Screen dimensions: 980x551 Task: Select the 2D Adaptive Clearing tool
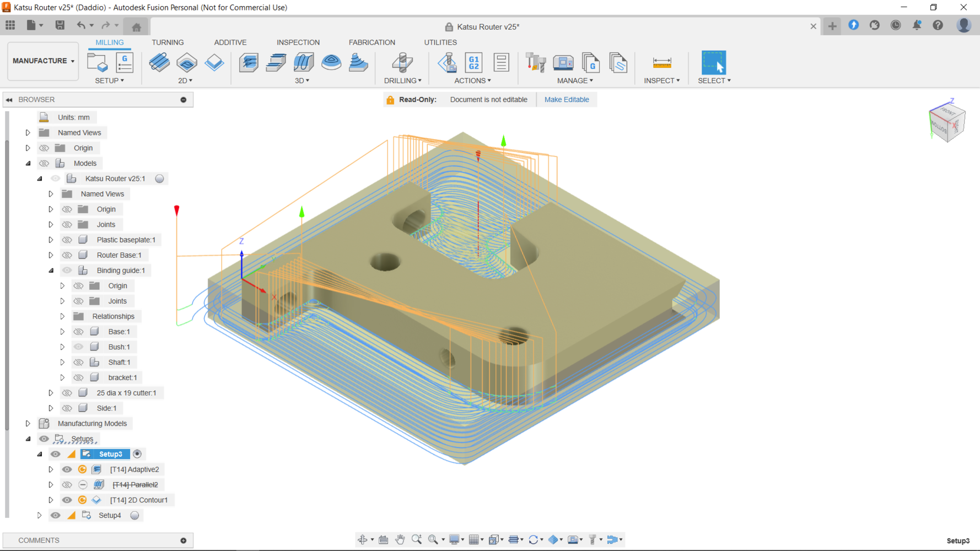point(159,62)
